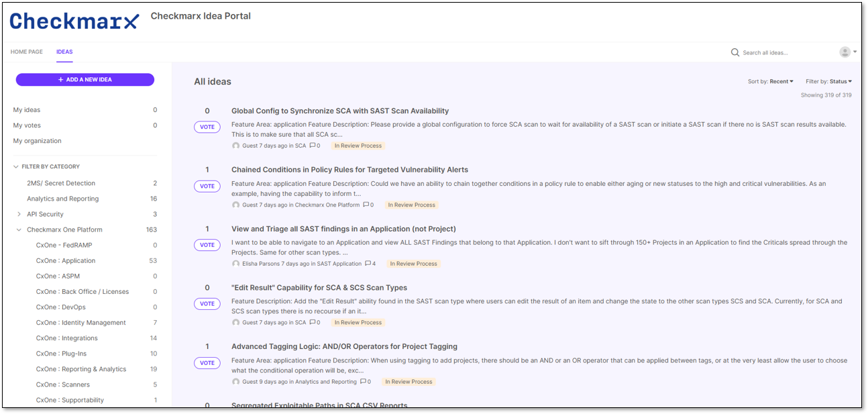Click SAST Application link on View and Triage idea
Viewport: 868px width, 414px height.
(x=339, y=264)
